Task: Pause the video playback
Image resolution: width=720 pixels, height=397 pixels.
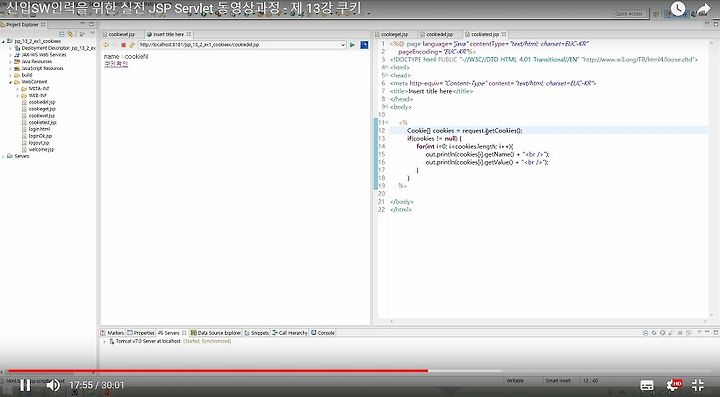Action: 25,385
